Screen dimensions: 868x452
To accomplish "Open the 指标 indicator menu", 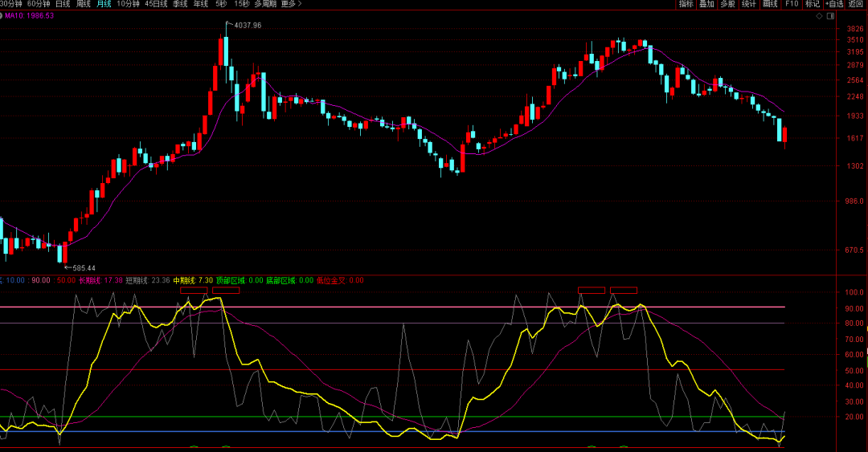I will pos(686,4).
